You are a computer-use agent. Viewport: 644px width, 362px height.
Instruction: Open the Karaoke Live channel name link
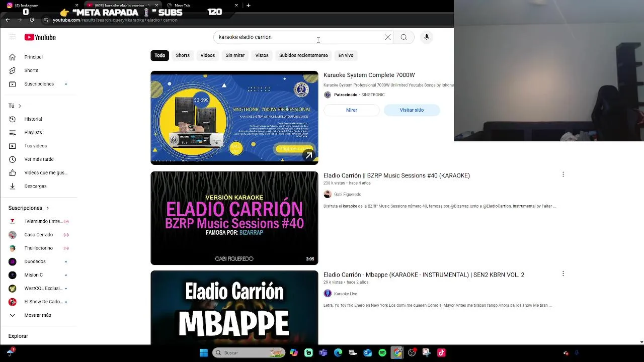pyautogui.click(x=346, y=294)
